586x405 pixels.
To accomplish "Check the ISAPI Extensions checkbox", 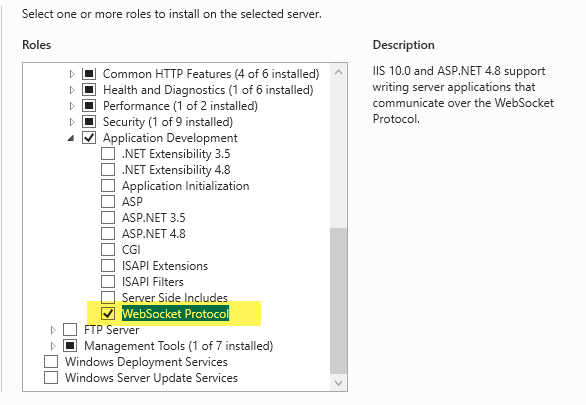I will click(x=108, y=266).
